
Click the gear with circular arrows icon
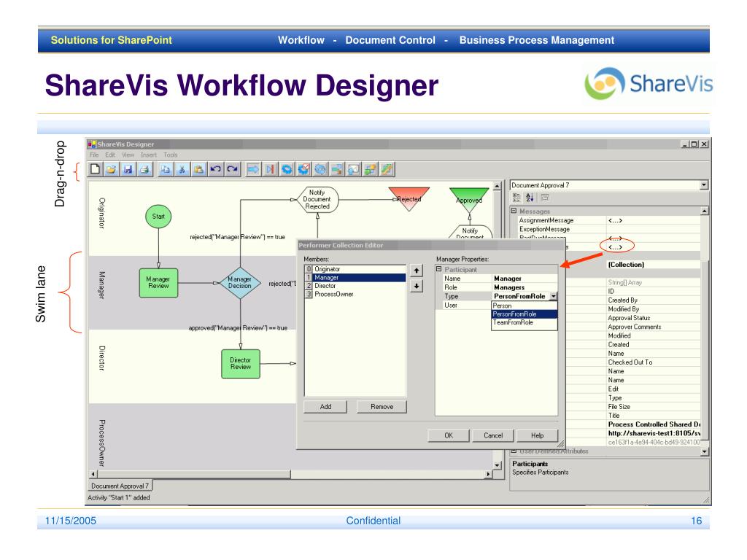320,169
